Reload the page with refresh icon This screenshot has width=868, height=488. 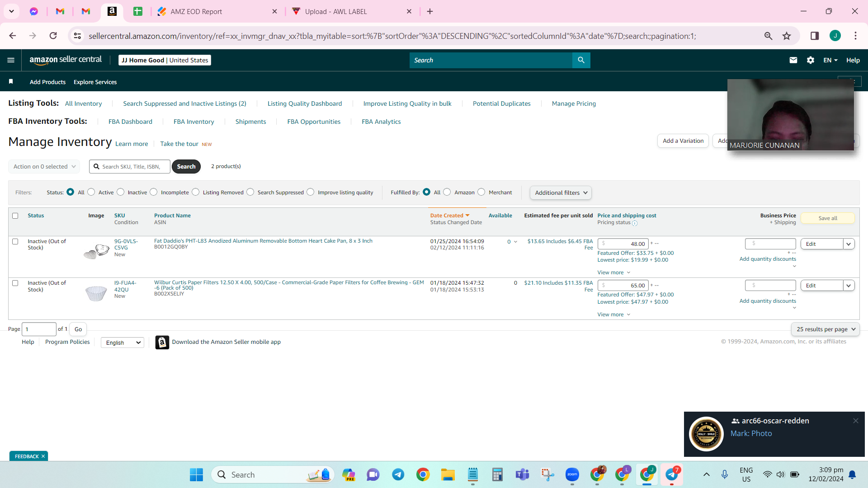pos(53,36)
